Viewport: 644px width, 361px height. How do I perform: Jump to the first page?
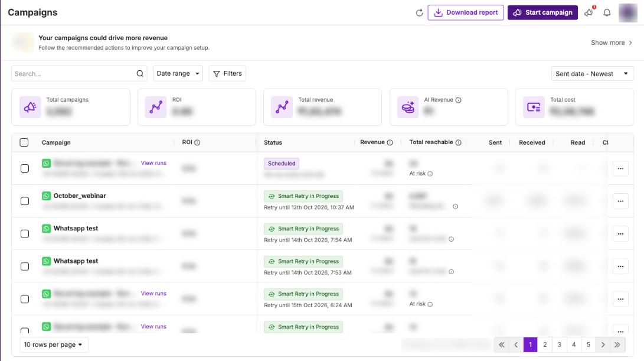[x=502, y=345]
